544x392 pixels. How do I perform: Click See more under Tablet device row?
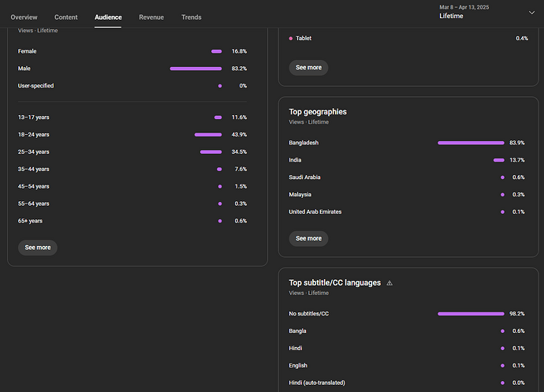click(308, 68)
